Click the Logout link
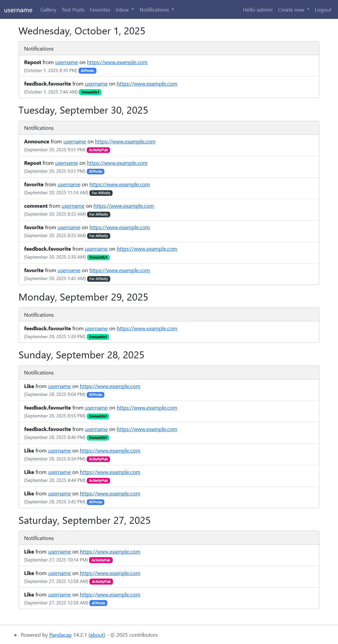The image size is (338, 644). point(323,10)
